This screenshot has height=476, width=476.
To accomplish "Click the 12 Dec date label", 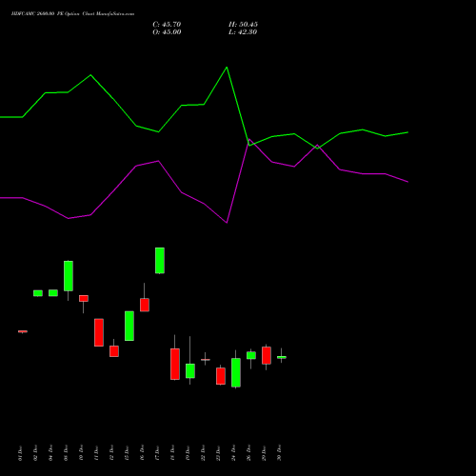I will click(111, 453).
